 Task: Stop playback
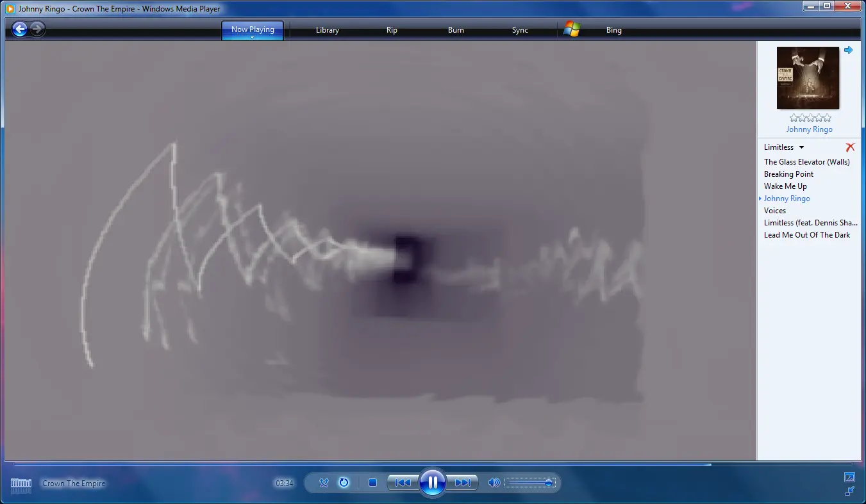(372, 483)
